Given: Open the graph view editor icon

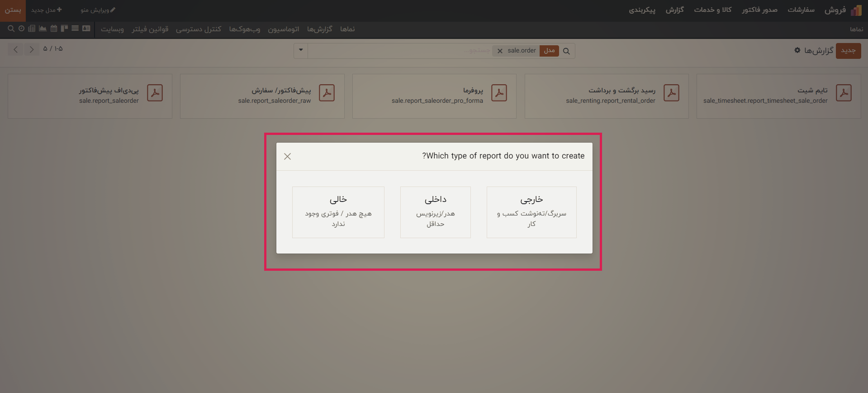Looking at the screenshot, I should pos(43,29).
